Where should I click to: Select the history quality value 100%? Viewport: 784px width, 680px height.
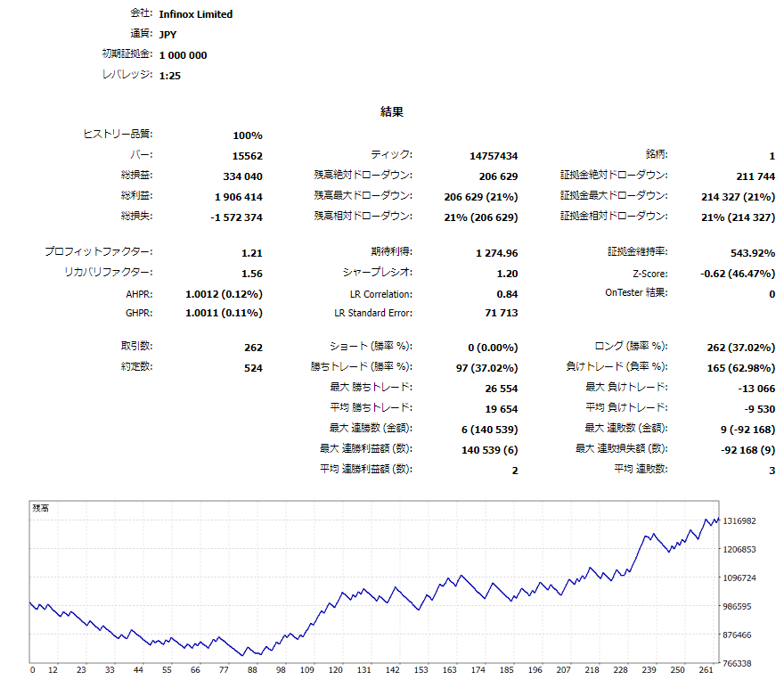[248, 135]
